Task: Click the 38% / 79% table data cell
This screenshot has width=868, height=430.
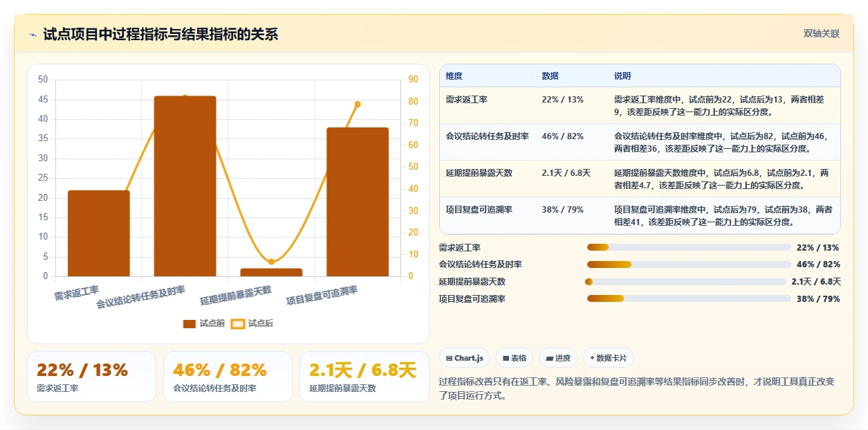Action: (x=563, y=210)
